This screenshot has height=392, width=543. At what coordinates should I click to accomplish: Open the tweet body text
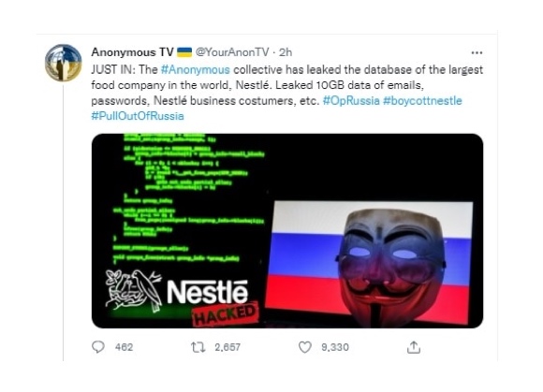click(287, 93)
